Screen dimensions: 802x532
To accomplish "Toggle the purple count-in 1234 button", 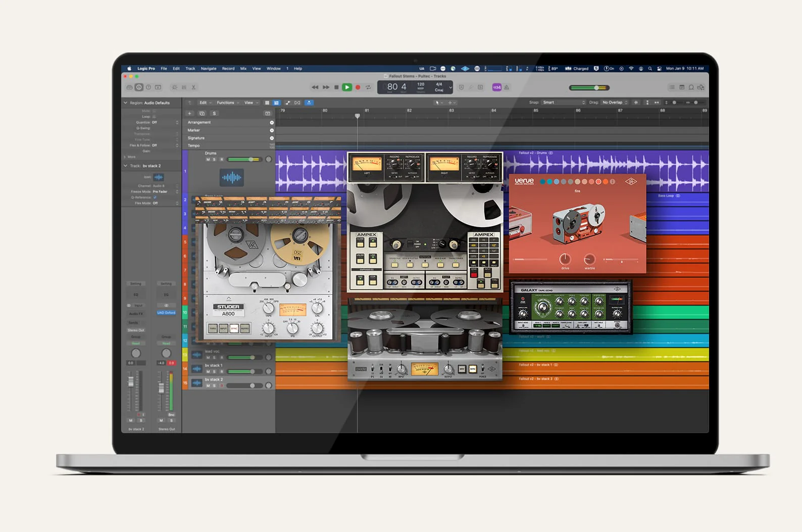I will click(x=496, y=87).
